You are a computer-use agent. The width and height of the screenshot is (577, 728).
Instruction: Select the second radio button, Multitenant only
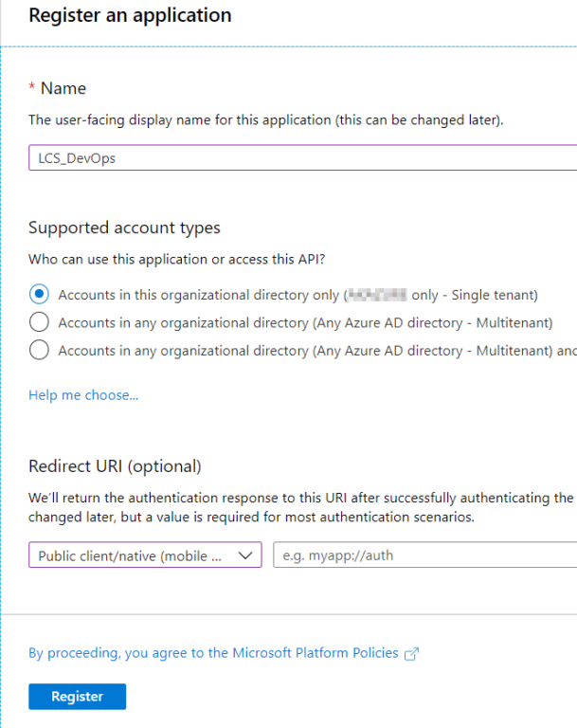(39, 322)
